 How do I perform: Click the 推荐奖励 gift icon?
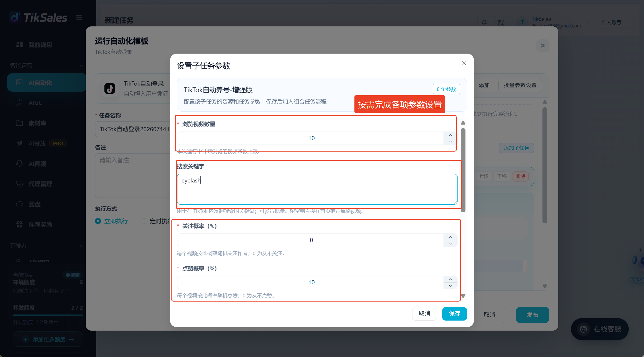[19, 224]
